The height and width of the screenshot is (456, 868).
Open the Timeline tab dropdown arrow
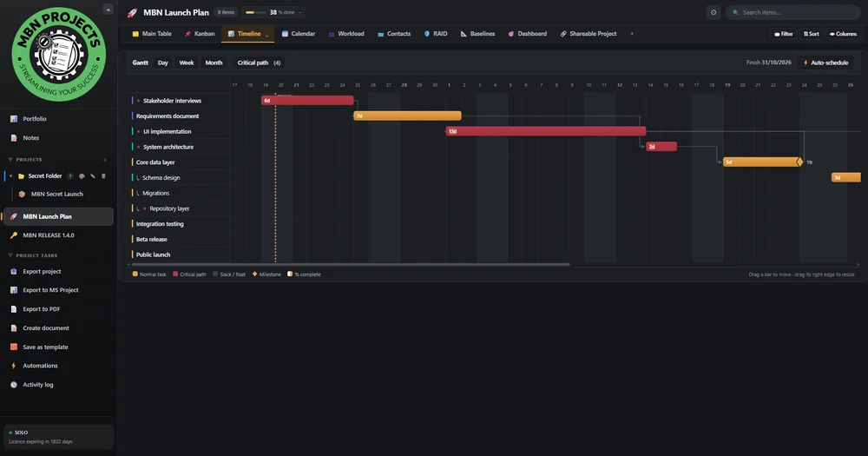click(266, 36)
